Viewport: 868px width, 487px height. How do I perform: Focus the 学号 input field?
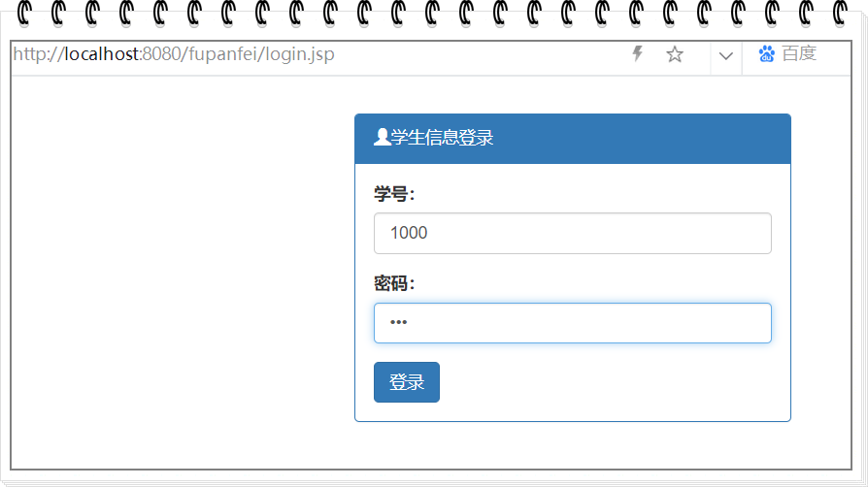pyautogui.click(x=573, y=233)
